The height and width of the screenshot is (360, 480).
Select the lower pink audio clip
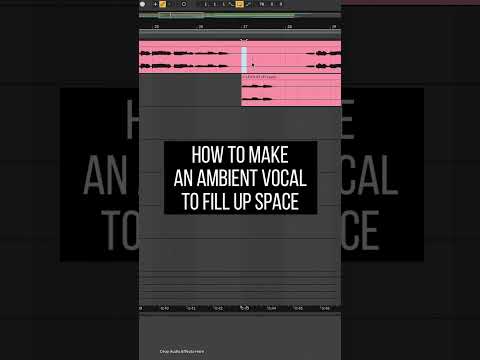pyautogui.click(x=291, y=90)
